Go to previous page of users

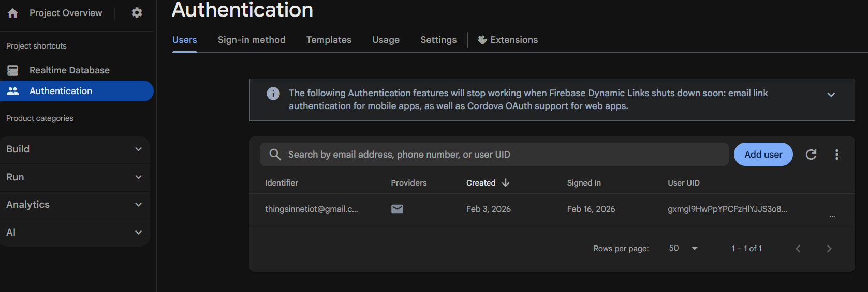[x=798, y=249]
